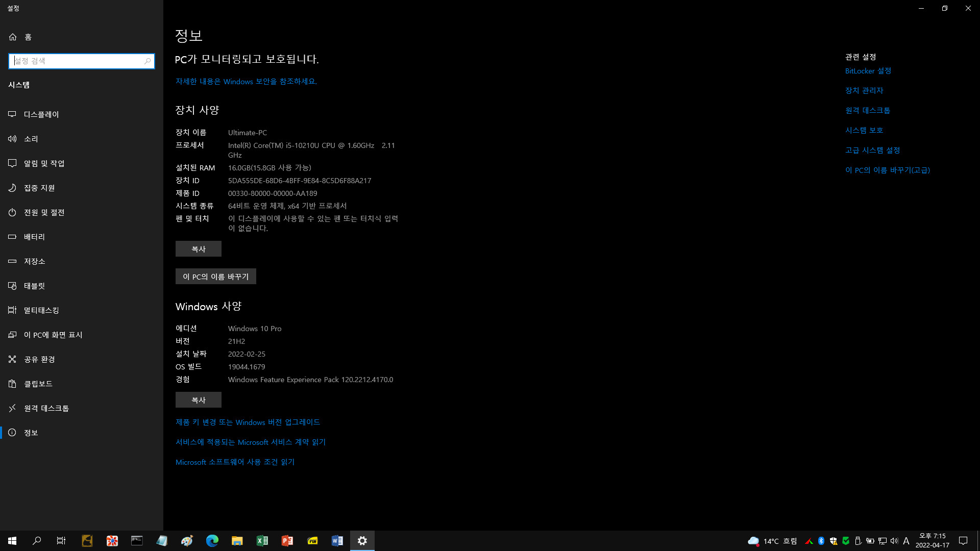Image resolution: width=980 pixels, height=551 pixels.
Task: Open 배터리 settings
Action: (x=82, y=237)
